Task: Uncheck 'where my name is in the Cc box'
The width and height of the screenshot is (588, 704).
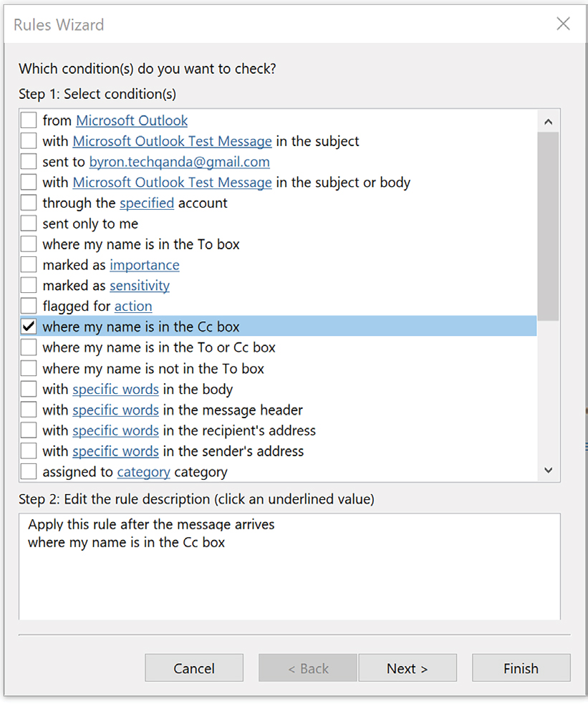Action: (29, 327)
